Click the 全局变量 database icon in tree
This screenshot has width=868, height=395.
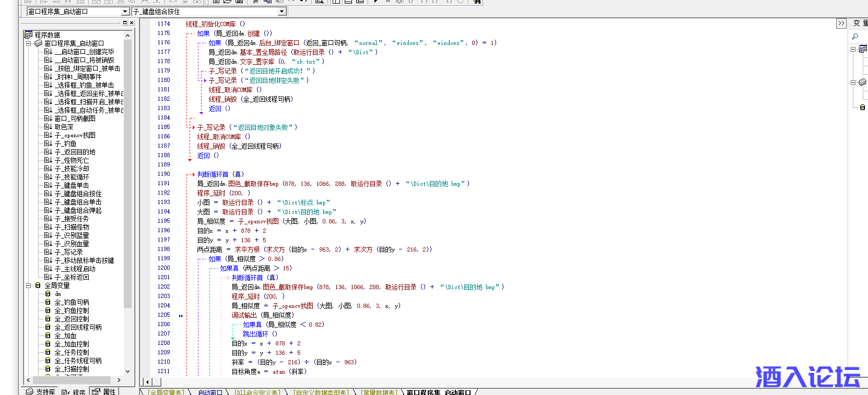38,285
